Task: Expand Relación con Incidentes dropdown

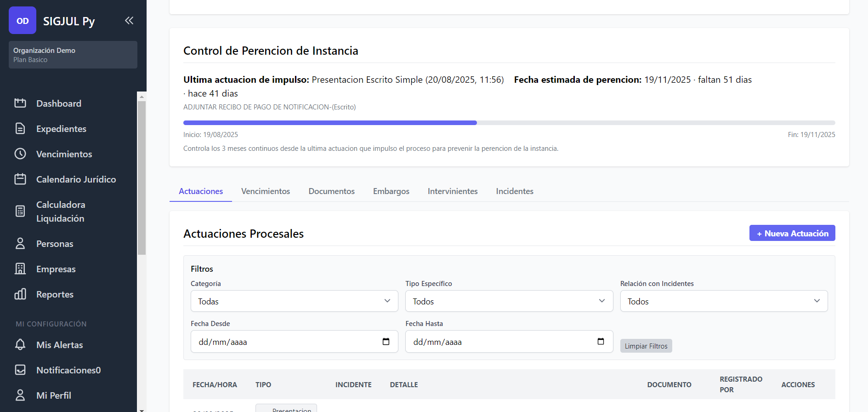Action: point(724,301)
